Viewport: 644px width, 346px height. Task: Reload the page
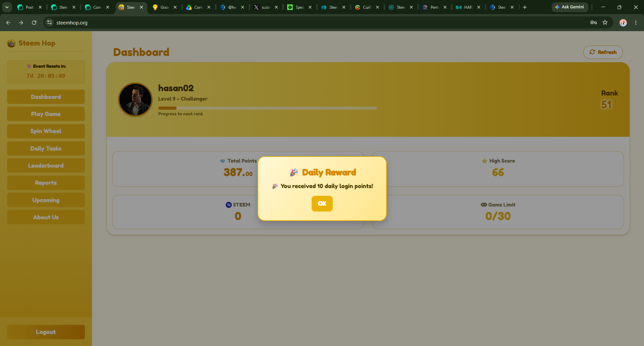click(34, 22)
